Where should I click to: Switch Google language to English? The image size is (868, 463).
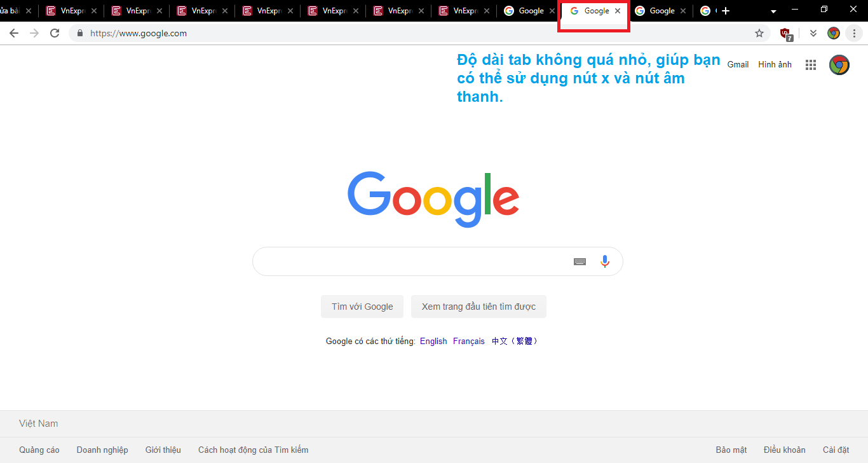tap(433, 341)
